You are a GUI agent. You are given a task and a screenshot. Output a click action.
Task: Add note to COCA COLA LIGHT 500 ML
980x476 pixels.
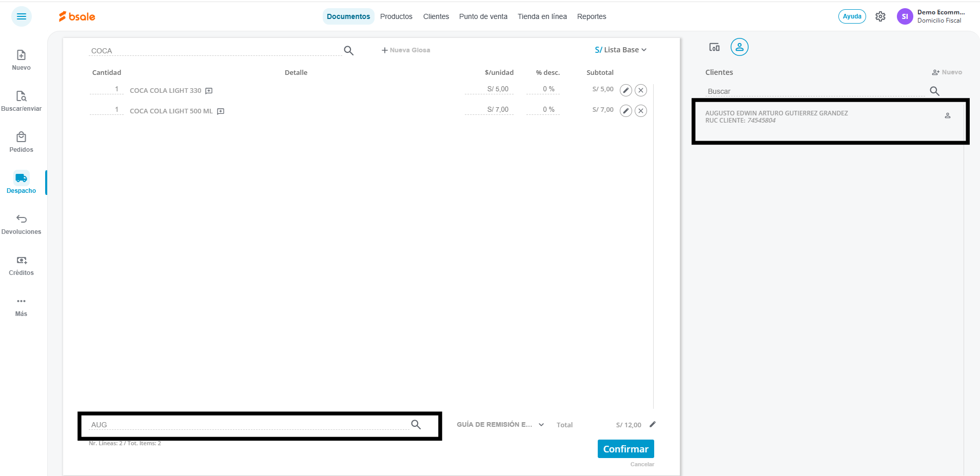coord(221,111)
